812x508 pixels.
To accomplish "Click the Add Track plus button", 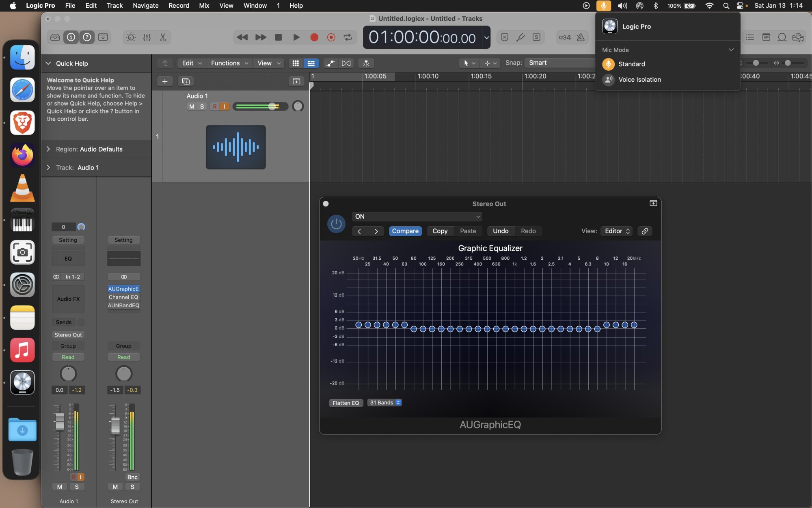I will (x=165, y=81).
